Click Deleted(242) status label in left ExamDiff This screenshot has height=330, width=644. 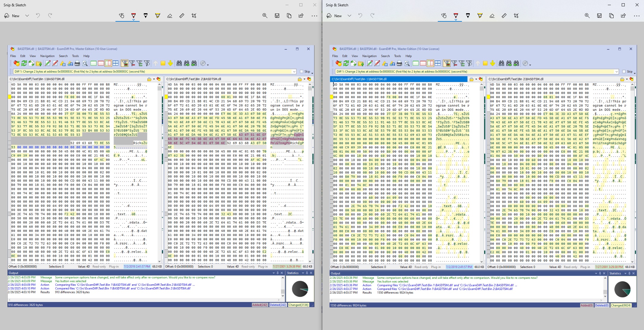coord(278,305)
